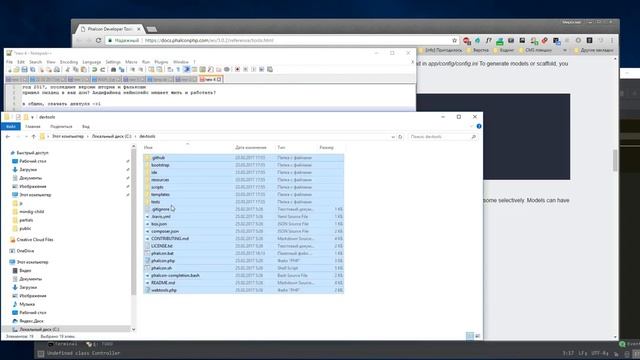Open the Главная ribbon tab
Screen dimensions: 640x360
[x=33, y=127]
